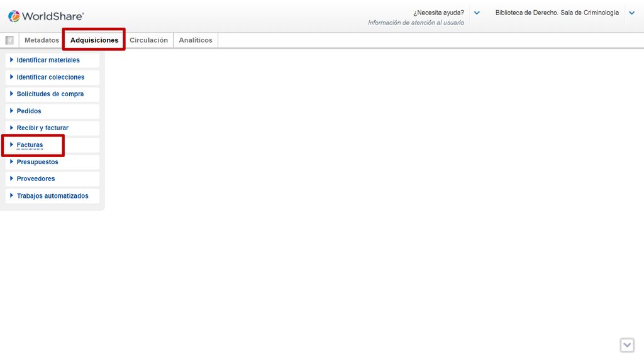Expand the ¿Necesita ayuda? dropdown arrow
644x362 pixels.
coord(477,13)
